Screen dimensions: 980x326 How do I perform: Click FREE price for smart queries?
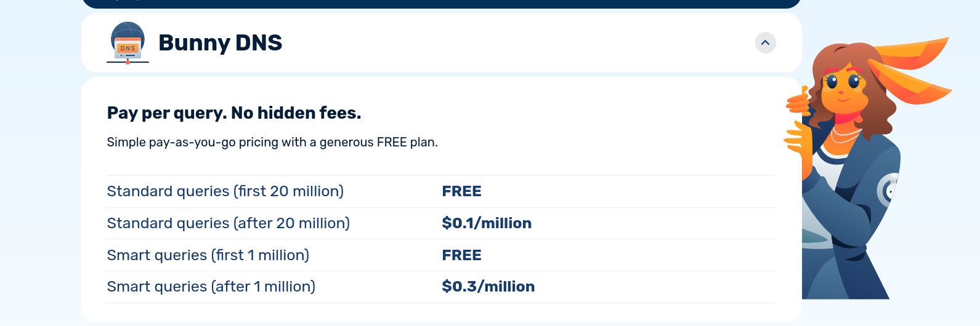[x=461, y=255]
